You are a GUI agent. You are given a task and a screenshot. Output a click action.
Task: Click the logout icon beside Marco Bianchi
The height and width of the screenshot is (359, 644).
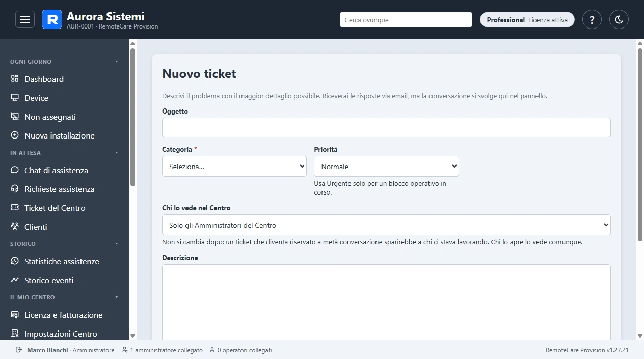click(x=19, y=350)
